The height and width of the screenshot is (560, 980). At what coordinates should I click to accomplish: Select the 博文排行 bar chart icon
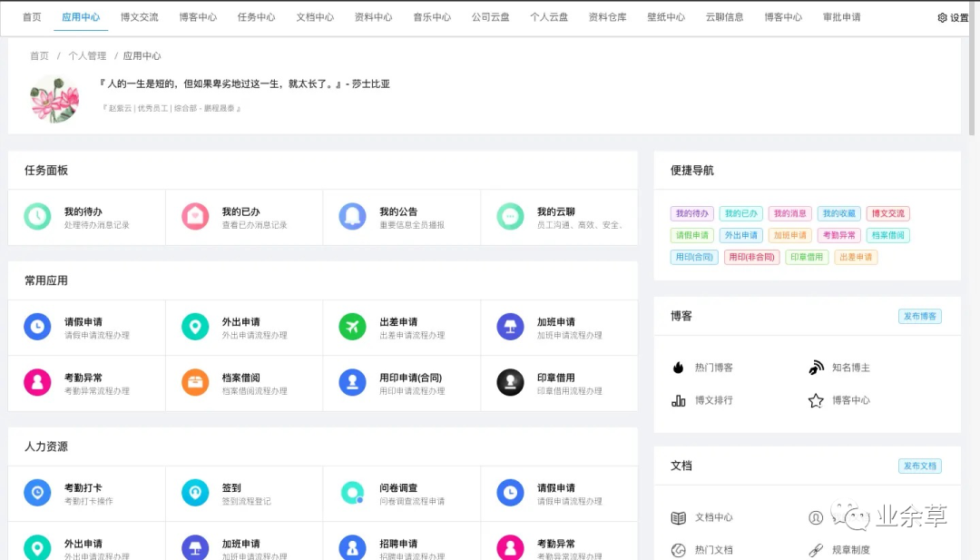(x=678, y=400)
